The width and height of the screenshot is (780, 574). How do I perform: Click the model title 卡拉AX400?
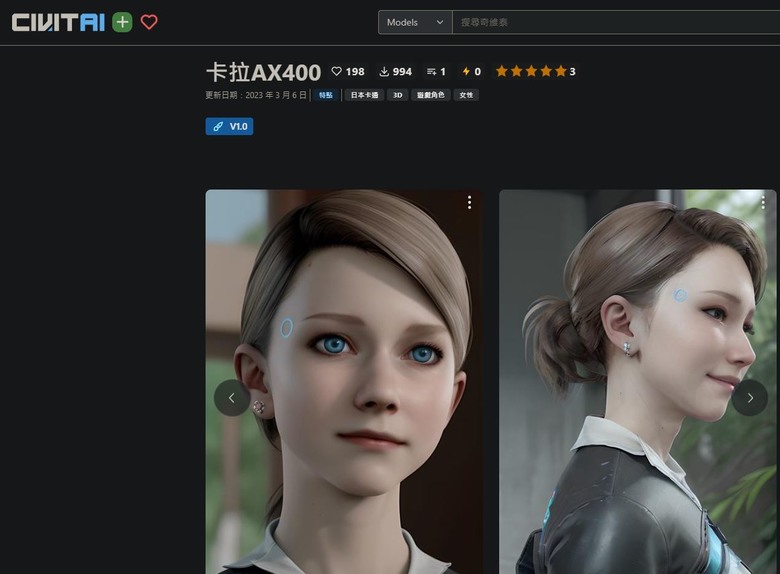point(264,73)
